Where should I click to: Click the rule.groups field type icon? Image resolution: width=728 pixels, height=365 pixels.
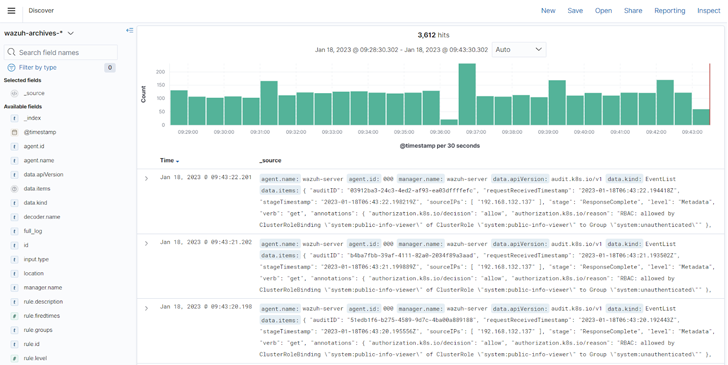pyautogui.click(x=14, y=330)
